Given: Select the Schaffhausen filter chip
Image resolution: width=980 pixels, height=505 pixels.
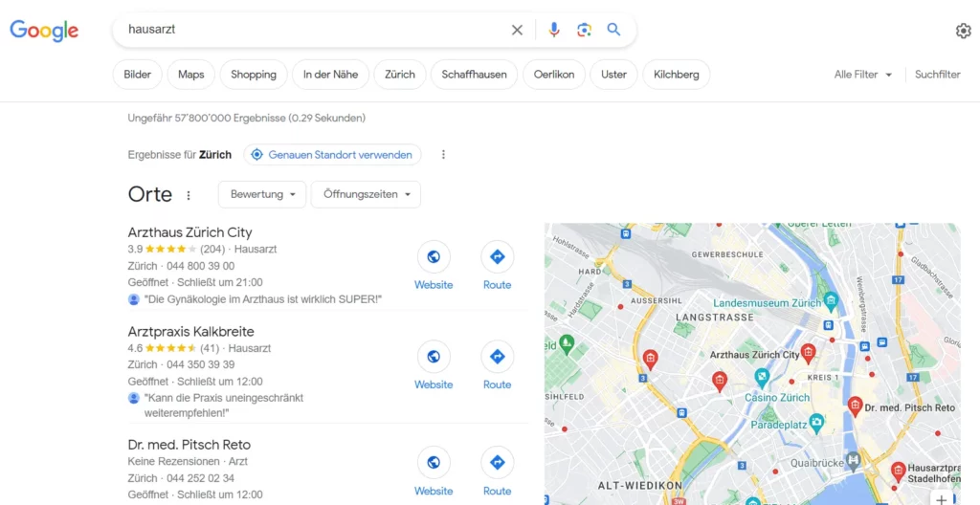Looking at the screenshot, I should [x=475, y=75].
